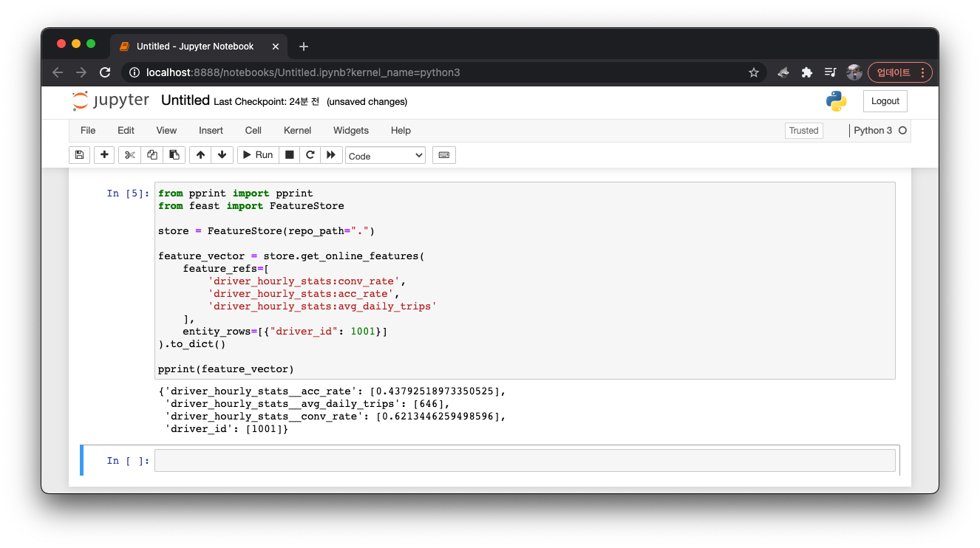Restart the kernel icon

pos(310,155)
